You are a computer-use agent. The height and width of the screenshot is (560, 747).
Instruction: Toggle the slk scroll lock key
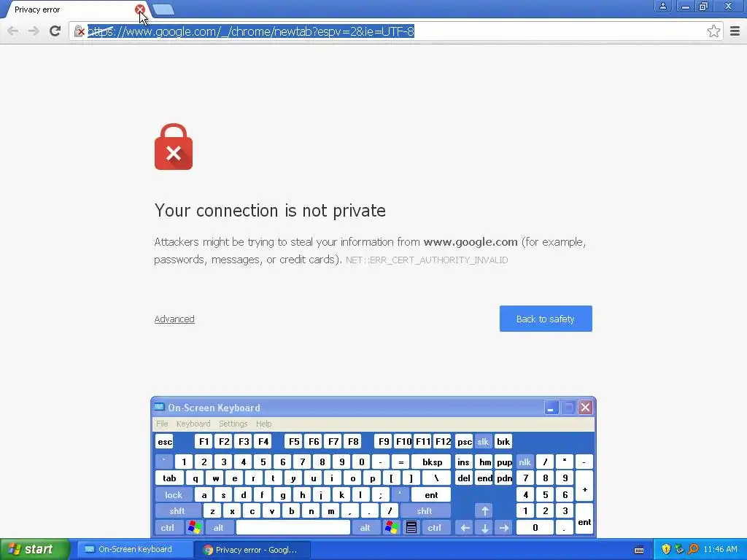tap(483, 441)
